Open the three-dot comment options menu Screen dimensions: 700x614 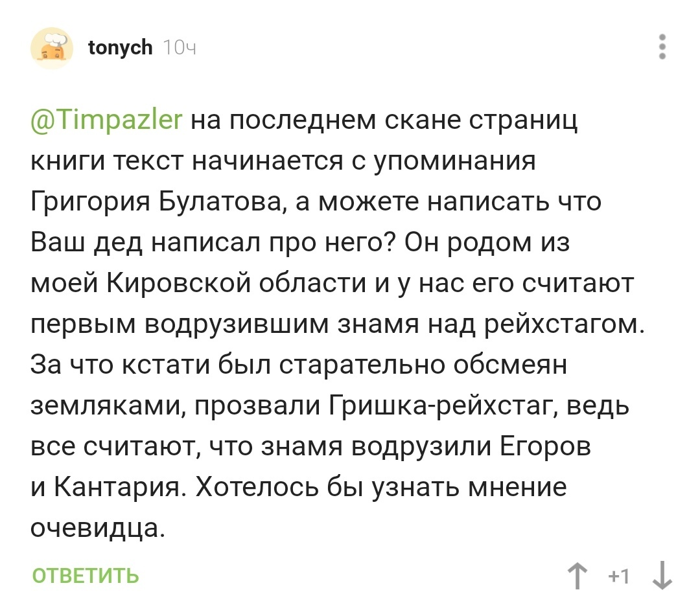(662, 48)
